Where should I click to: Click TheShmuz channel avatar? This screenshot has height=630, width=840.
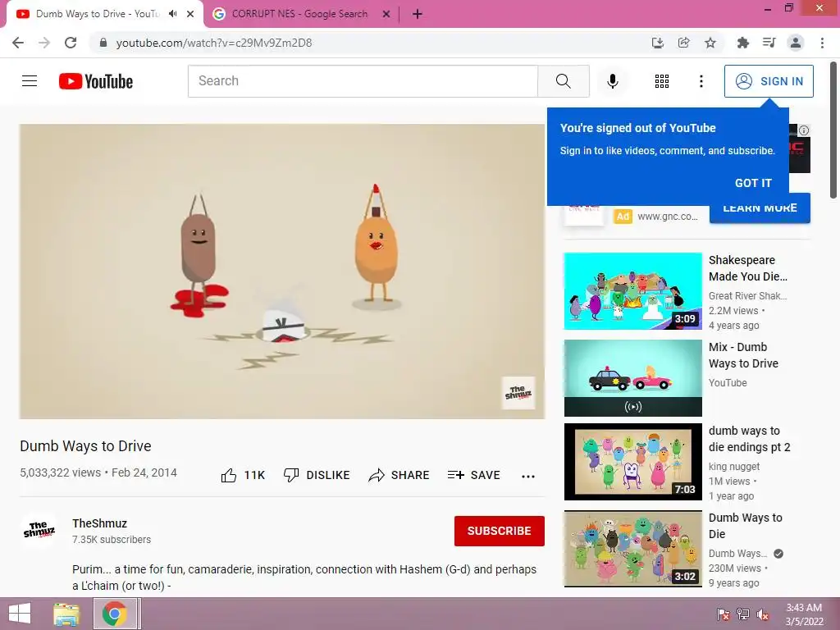39,531
